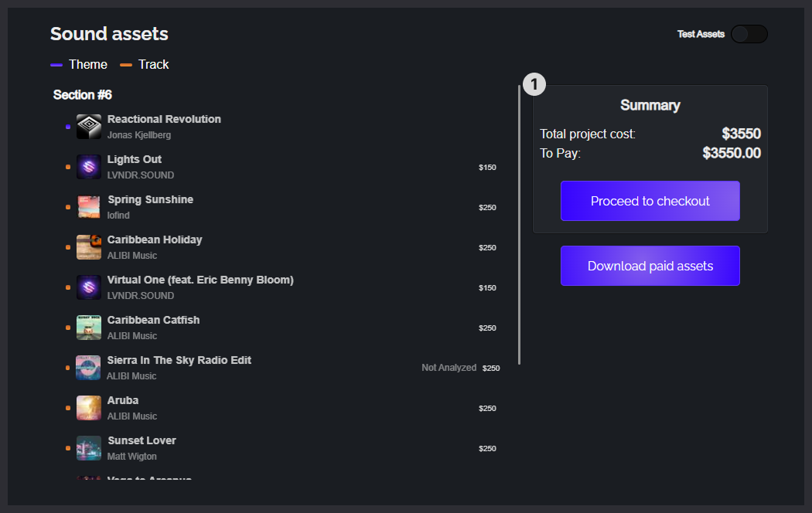The width and height of the screenshot is (812, 513).
Task: Download paid assets
Action: pos(650,266)
